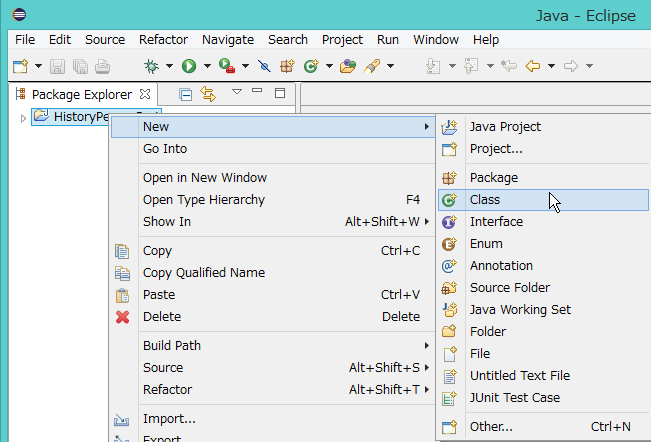Click the Back navigation arrow

click(x=533, y=66)
